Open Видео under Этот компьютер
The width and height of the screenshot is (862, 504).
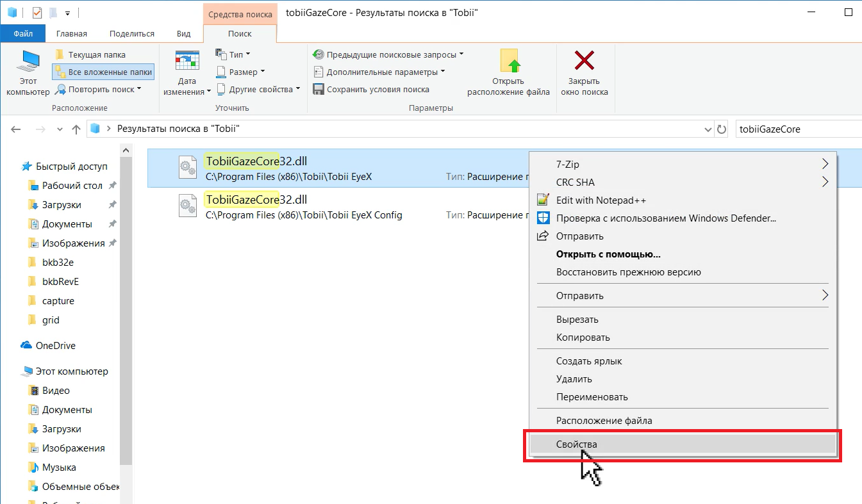click(x=56, y=391)
